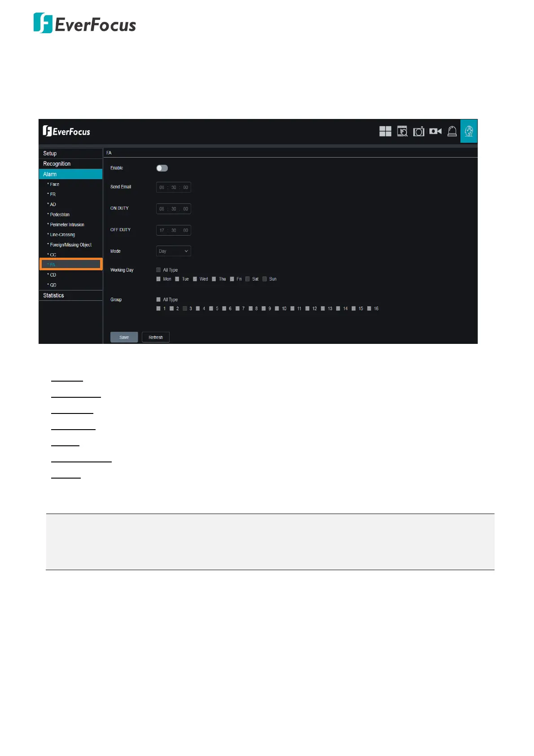
Task: Click the video playback search icon
Action: pyautogui.click(x=402, y=131)
